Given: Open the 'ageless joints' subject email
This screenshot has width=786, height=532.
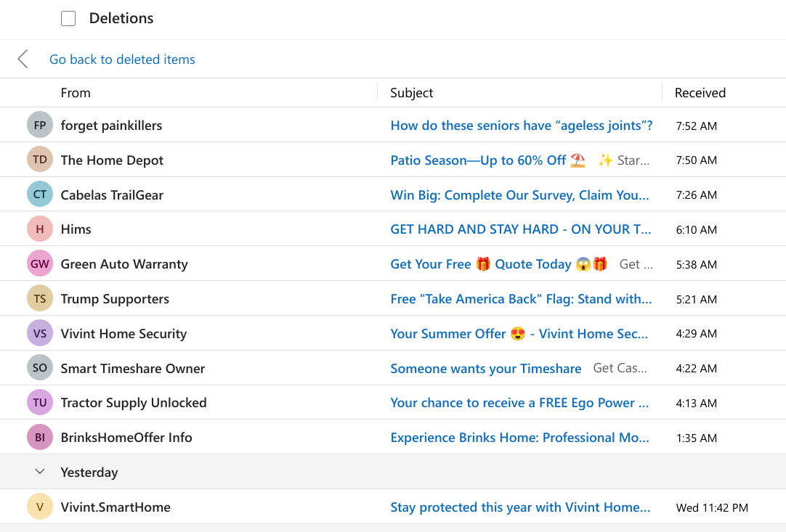Looking at the screenshot, I should click(522, 126).
